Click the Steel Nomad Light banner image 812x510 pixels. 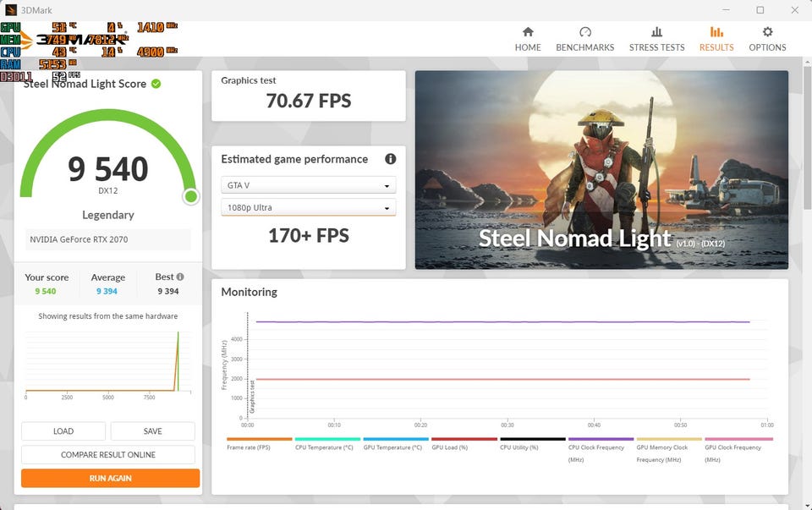click(601, 170)
